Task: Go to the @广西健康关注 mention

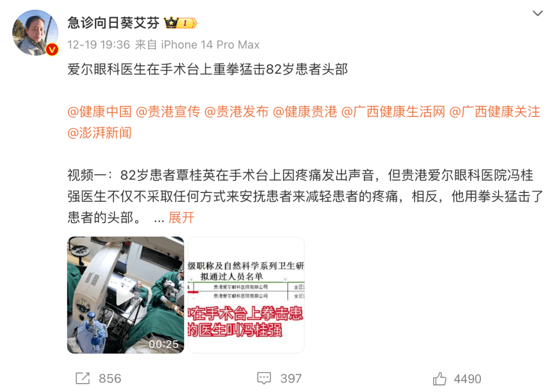Action: click(495, 112)
